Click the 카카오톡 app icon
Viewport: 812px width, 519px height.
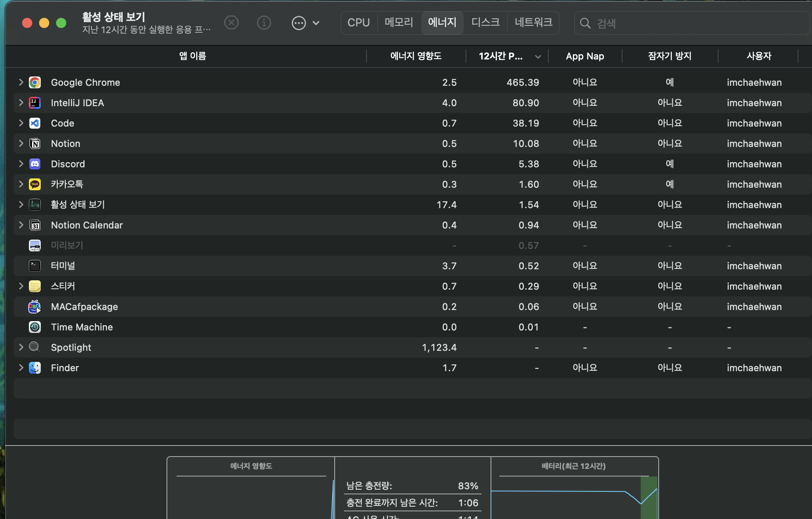(x=35, y=184)
